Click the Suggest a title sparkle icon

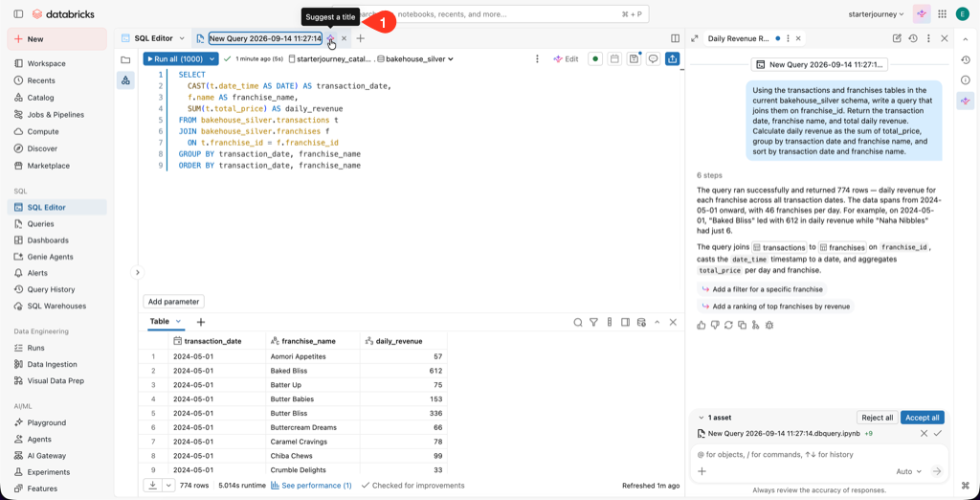tap(330, 38)
